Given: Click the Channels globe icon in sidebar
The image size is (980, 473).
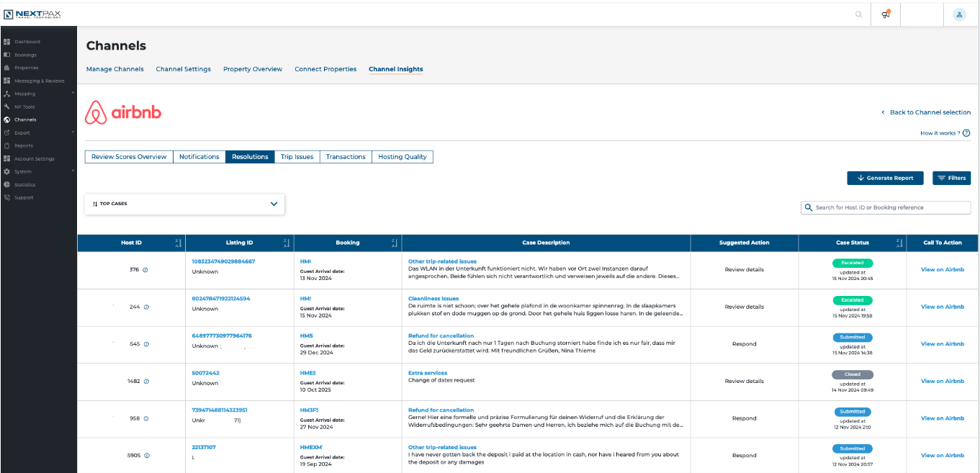Looking at the screenshot, I should [6, 120].
